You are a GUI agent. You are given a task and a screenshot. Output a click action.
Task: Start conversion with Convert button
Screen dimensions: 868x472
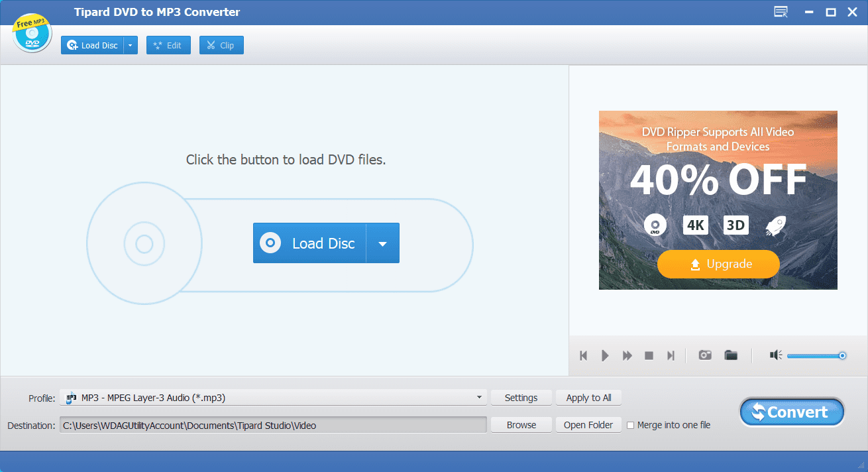(x=792, y=412)
